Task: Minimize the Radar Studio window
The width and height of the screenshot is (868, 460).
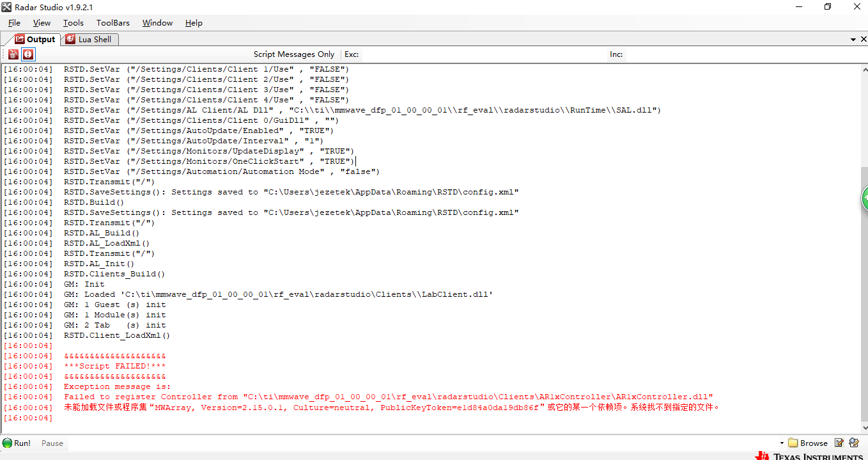Action: click(798, 7)
